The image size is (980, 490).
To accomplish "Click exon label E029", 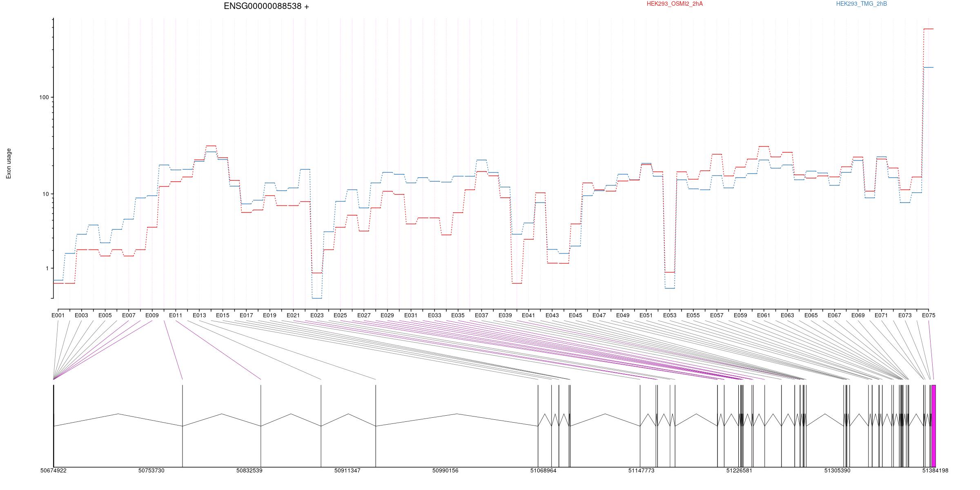I will 387,315.
